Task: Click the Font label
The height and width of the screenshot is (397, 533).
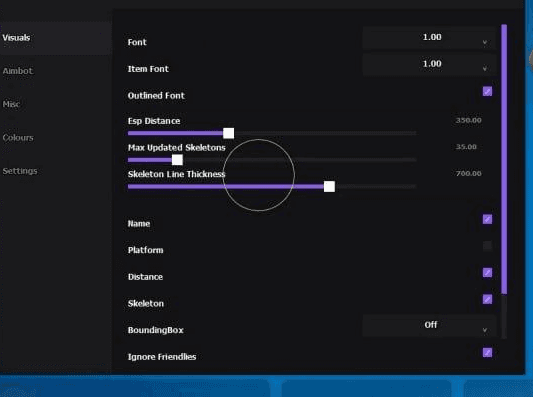Action: (x=137, y=42)
